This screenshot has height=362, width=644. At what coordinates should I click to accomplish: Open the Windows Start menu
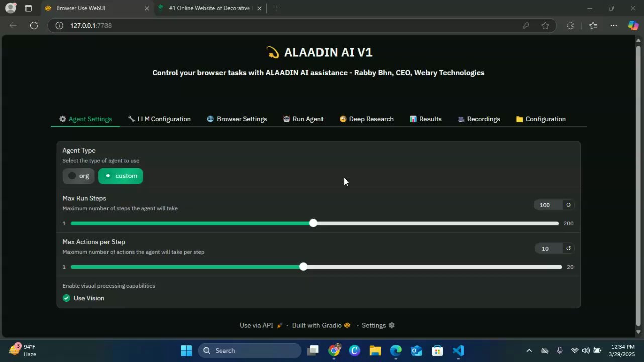(186, 350)
